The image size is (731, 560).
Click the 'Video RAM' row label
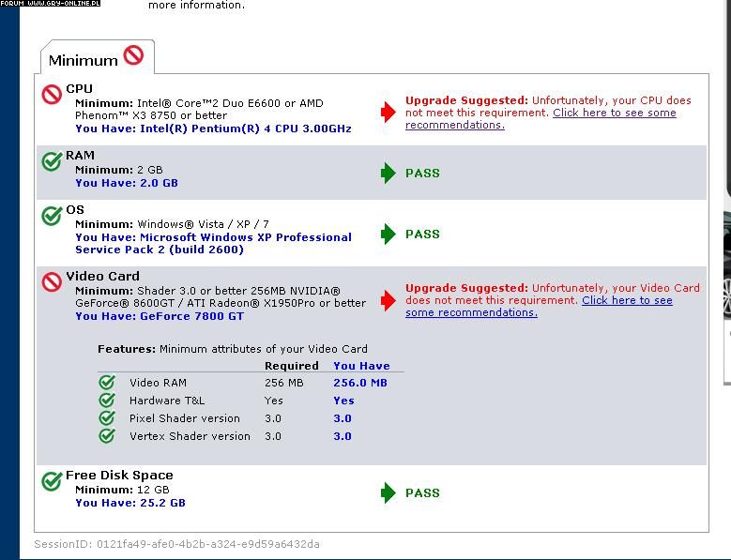158,383
